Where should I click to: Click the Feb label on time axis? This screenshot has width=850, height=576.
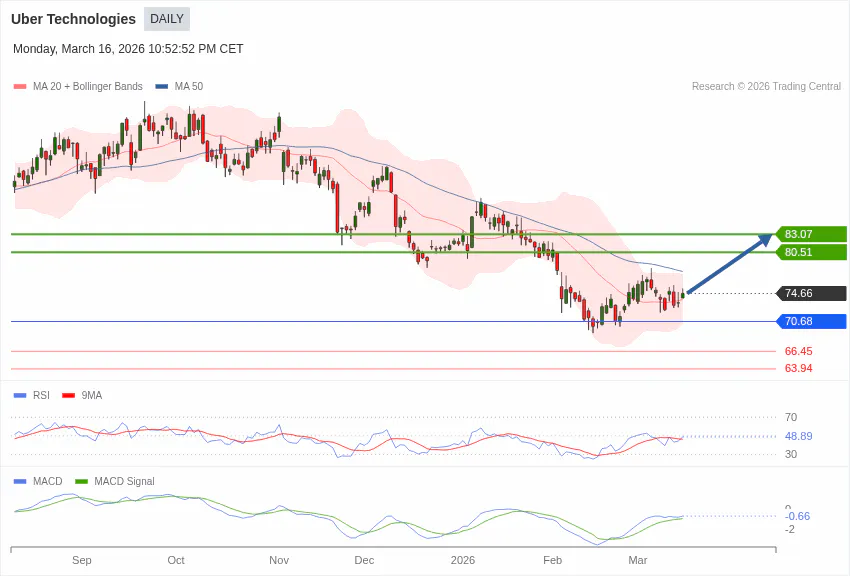(x=552, y=560)
